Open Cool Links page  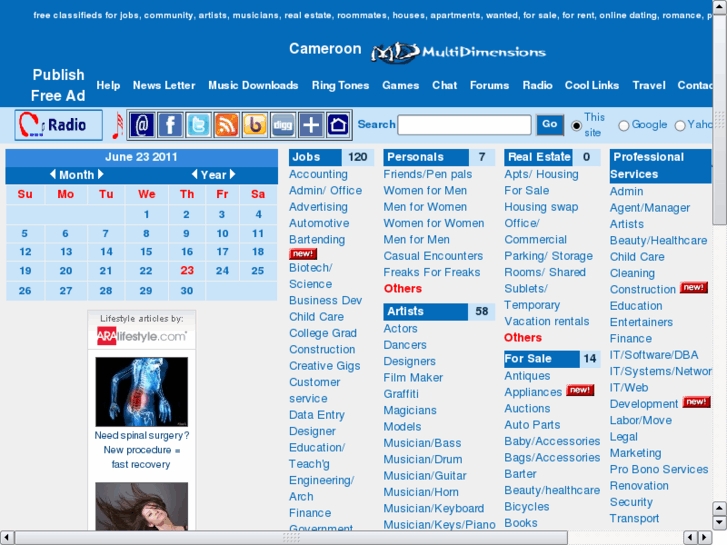pos(592,85)
